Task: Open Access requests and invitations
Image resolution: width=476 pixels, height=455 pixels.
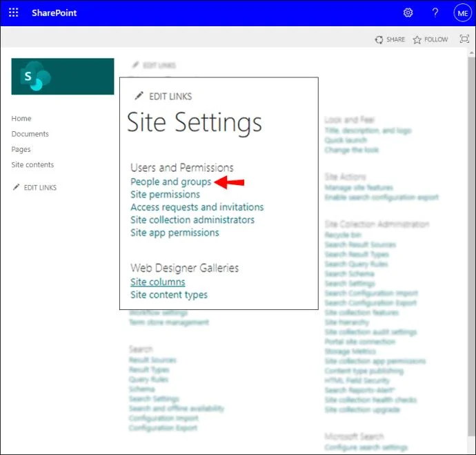Action: coord(197,207)
